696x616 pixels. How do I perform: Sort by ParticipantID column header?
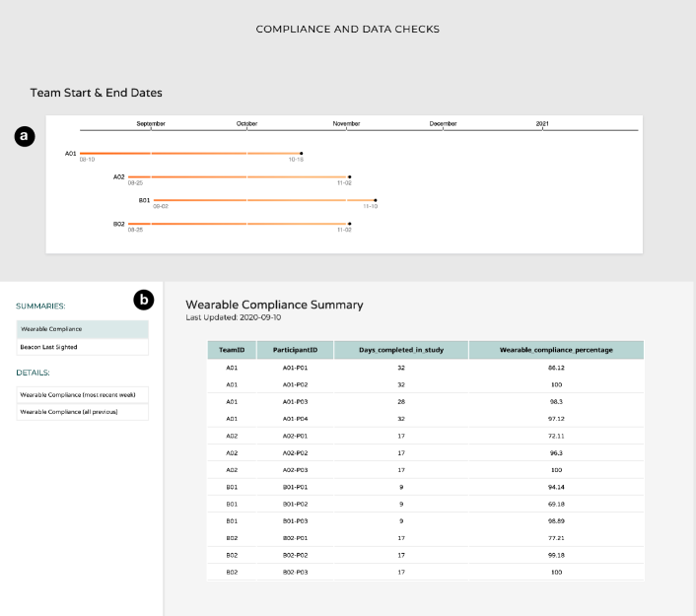296,350
